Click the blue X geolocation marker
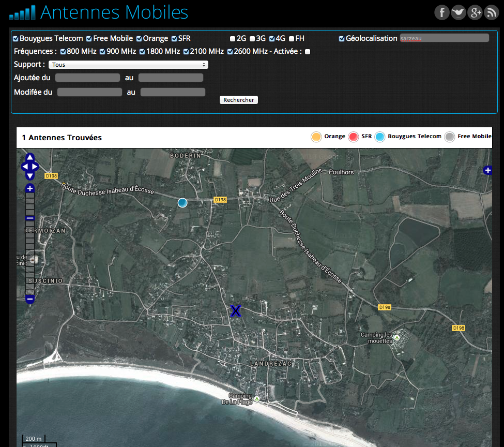This screenshot has width=504, height=447. click(x=236, y=311)
